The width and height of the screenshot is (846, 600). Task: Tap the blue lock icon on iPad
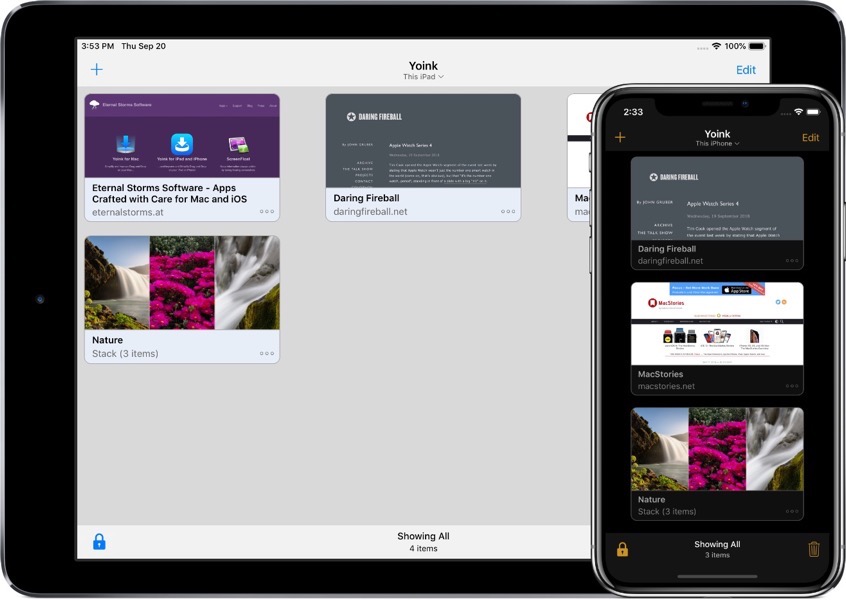coord(99,541)
